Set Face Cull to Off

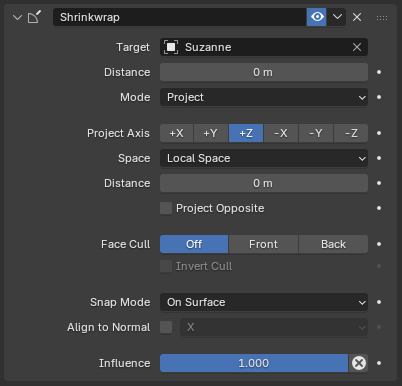194,244
